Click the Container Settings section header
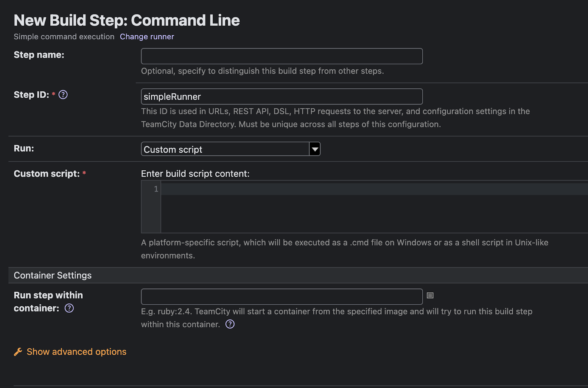 (53, 275)
